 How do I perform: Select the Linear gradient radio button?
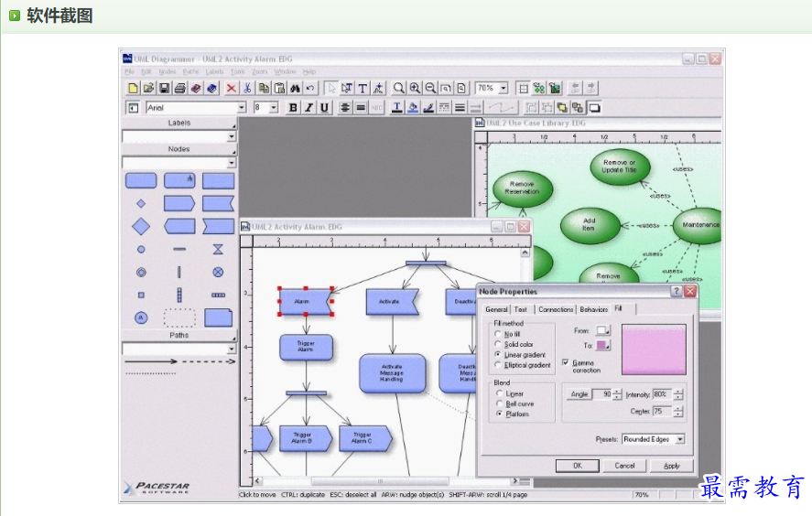click(498, 355)
